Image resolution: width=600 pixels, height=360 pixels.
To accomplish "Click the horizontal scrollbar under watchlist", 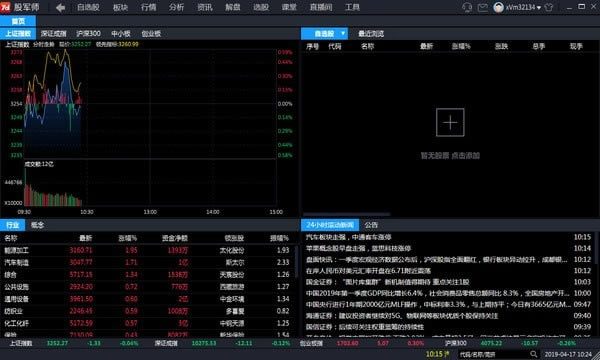I will click(x=347, y=214).
